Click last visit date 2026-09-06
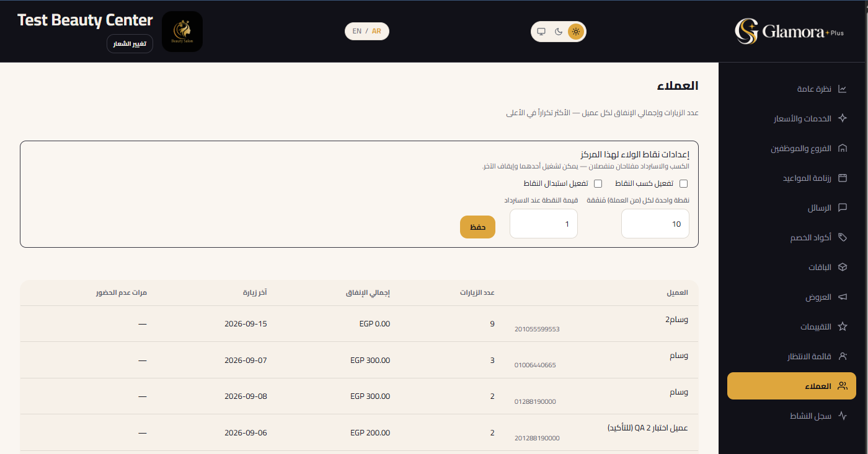Screen dimensions: 868x454 pos(246,433)
